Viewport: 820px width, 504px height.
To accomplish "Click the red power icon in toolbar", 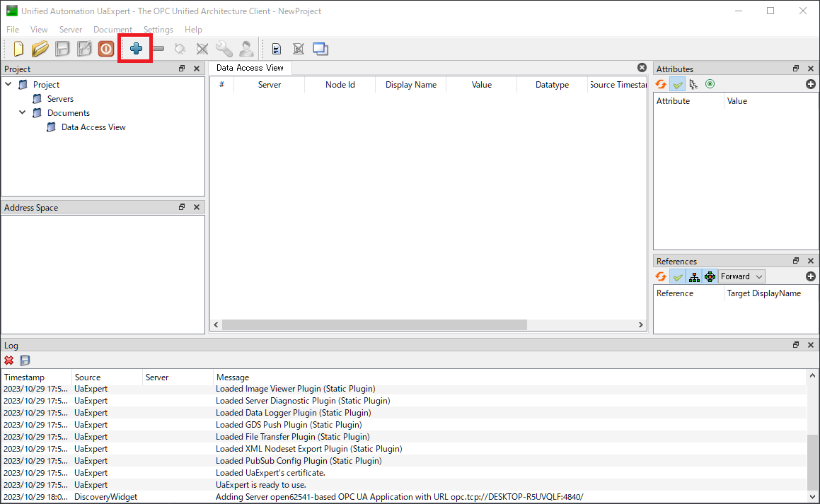I will (106, 49).
